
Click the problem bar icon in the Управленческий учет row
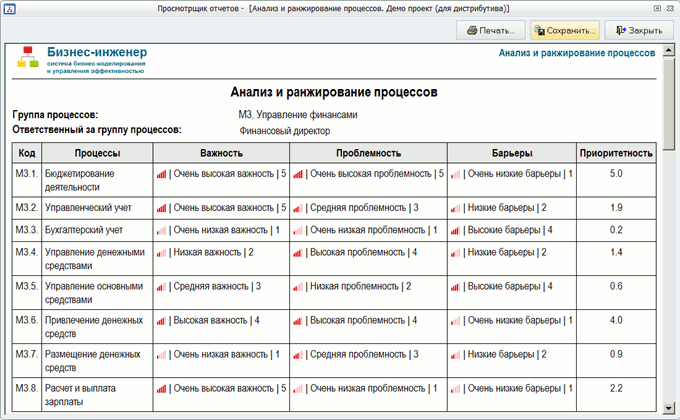point(298,208)
